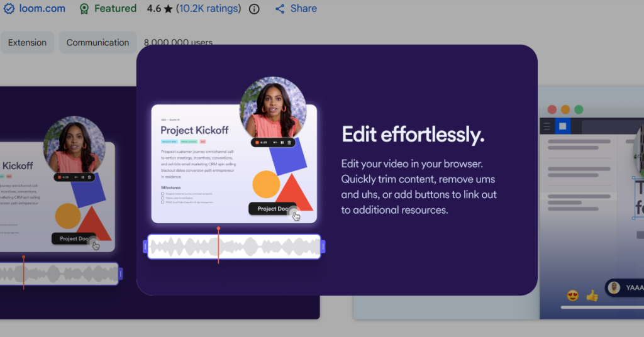Select the Extension category chip

[x=27, y=43]
